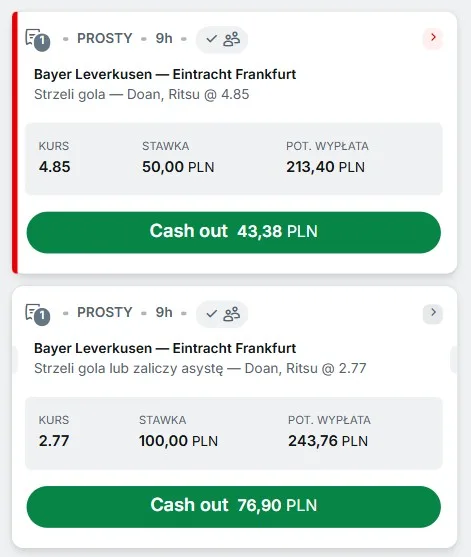Open first bet details with red chevron

(x=433, y=37)
